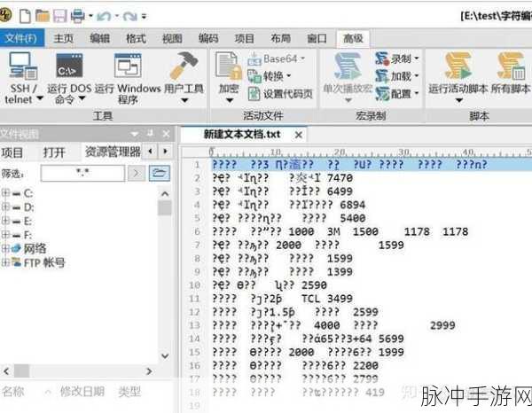Click the macro 加载 icon
The image size is (532, 413).
tap(382, 76)
